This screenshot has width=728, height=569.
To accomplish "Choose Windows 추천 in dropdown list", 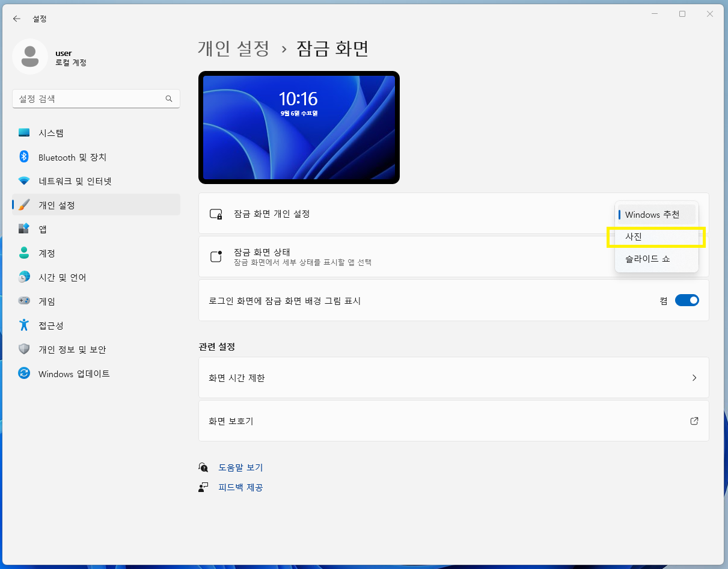I will (x=656, y=215).
